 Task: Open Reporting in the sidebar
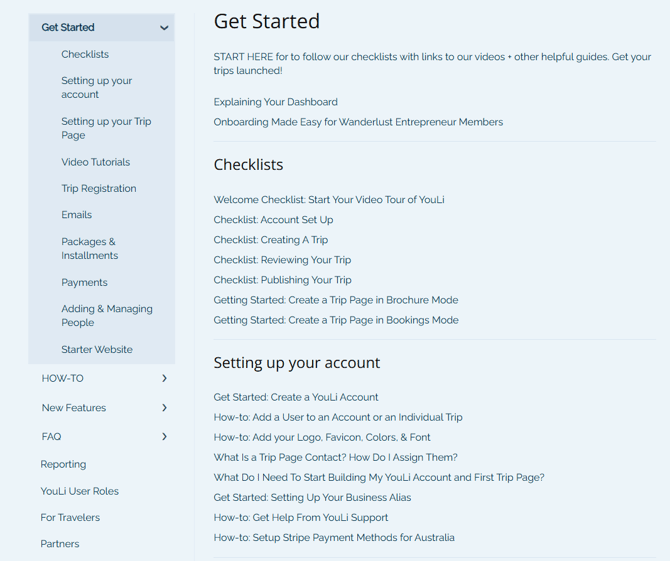pos(63,464)
